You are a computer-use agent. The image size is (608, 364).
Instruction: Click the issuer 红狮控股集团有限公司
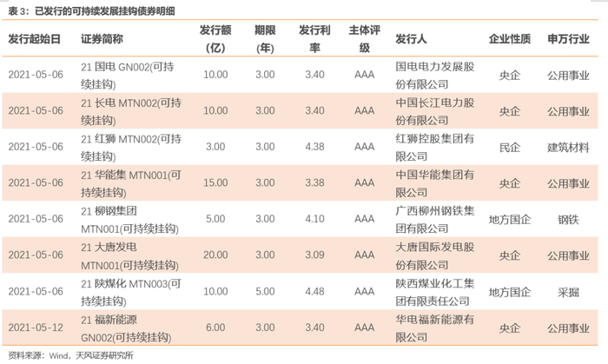pyautogui.click(x=434, y=148)
